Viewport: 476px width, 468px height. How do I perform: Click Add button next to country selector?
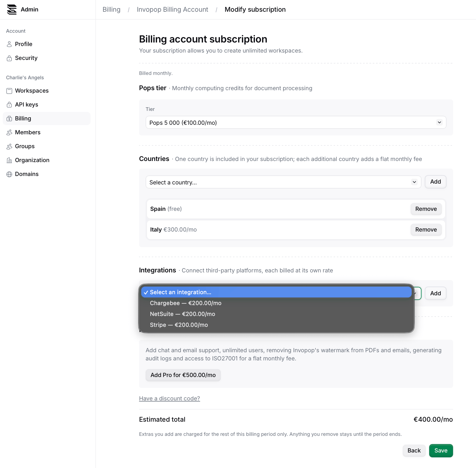[x=435, y=182]
